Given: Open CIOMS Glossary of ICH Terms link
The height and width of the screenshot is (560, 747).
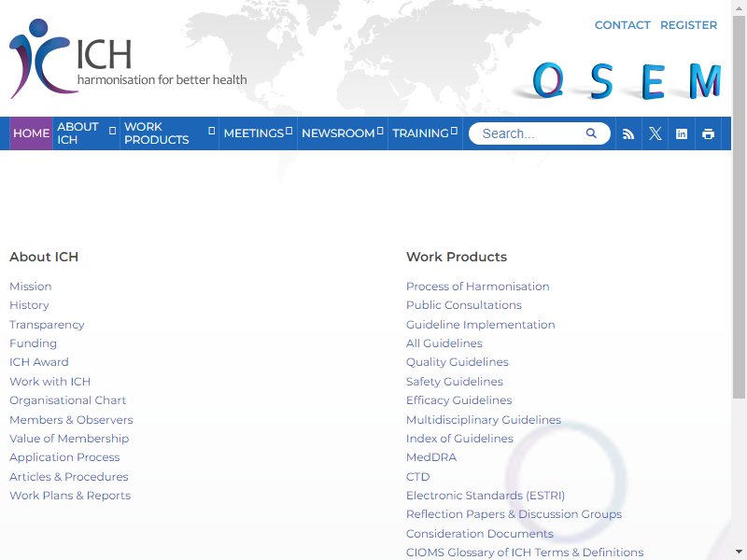Looking at the screenshot, I should 525,553.
